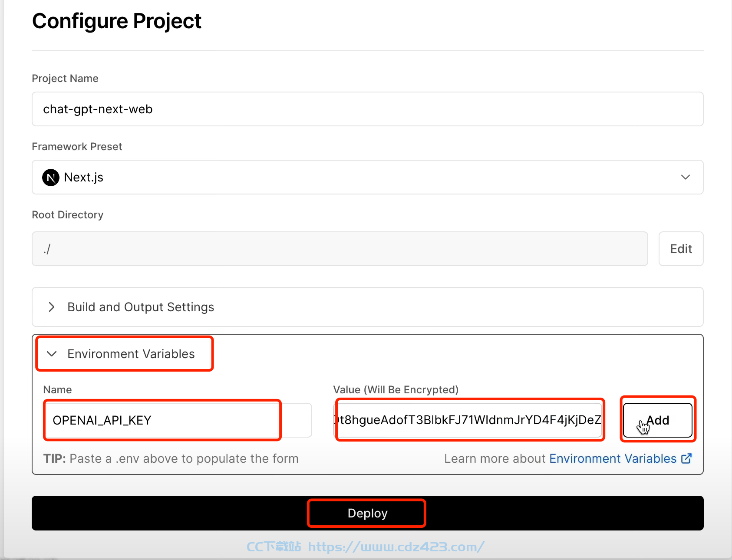Image resolution: width=732 pixels, height=560 pixels.
Task: Add the environment variable
Action: coord(657,420)
